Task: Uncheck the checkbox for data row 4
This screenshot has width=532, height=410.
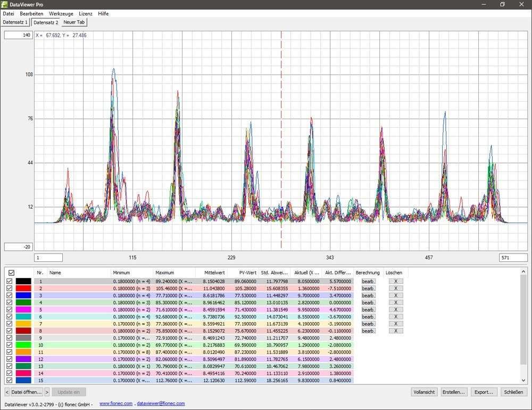Action: [9, 302]
